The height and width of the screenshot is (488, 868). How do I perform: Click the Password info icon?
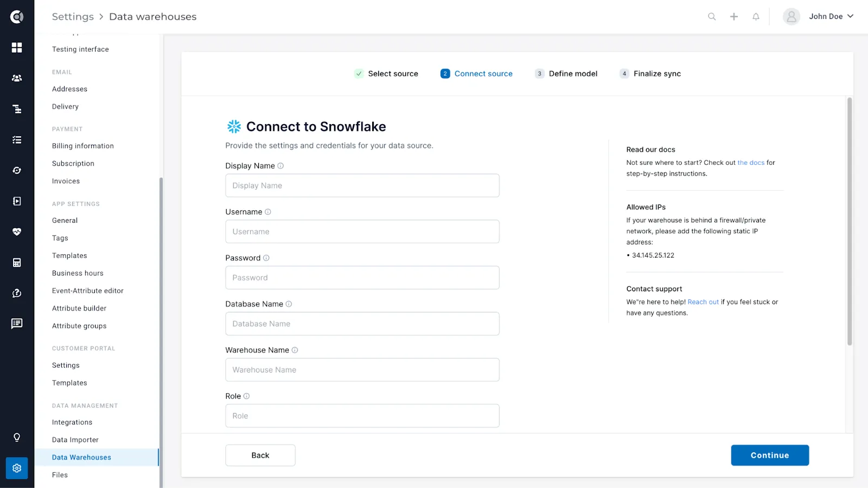pyautogui.click(x=266, y=258)
